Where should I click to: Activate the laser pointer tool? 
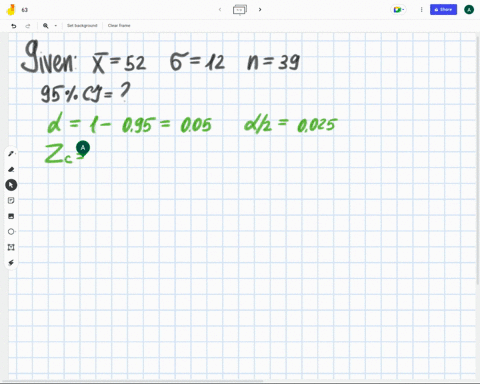11,263
